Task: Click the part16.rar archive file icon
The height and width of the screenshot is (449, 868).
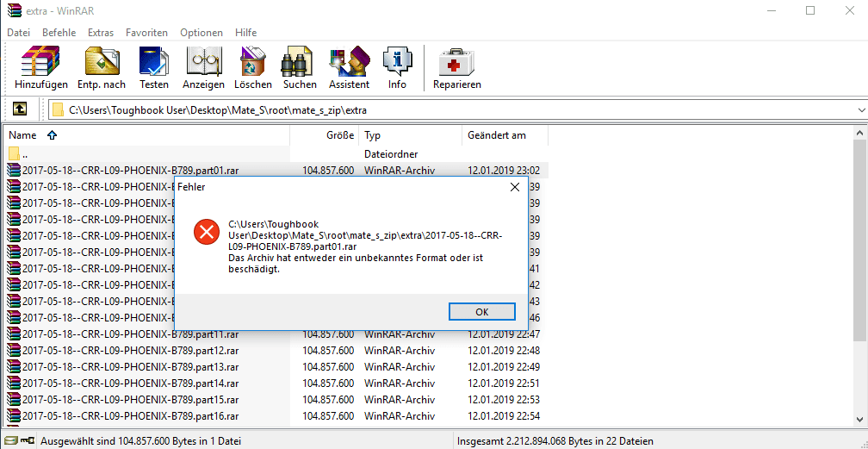Action: [x=14, y=415]
